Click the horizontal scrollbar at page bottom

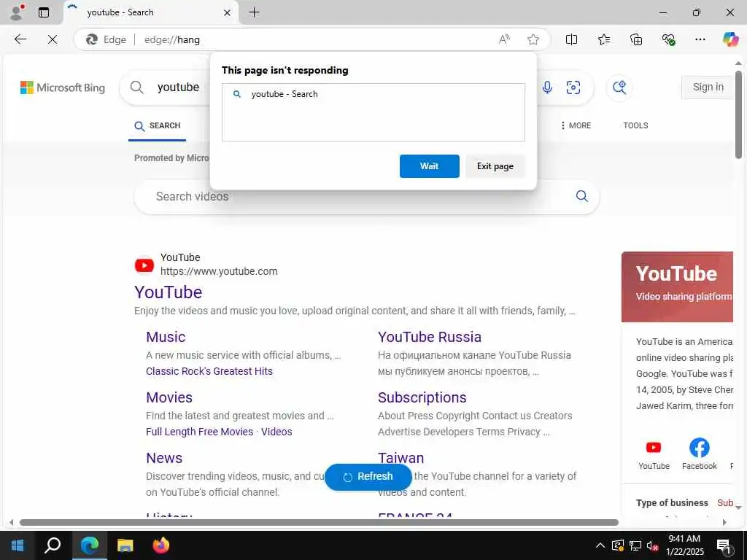point(320,522)
